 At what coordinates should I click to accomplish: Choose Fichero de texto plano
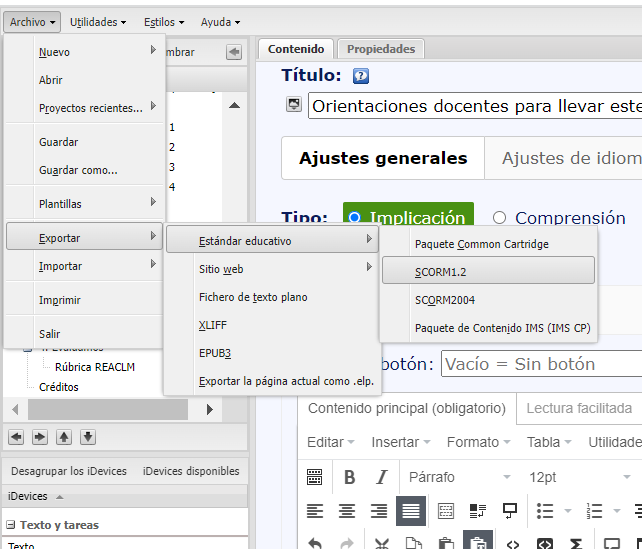pos(272,297)
